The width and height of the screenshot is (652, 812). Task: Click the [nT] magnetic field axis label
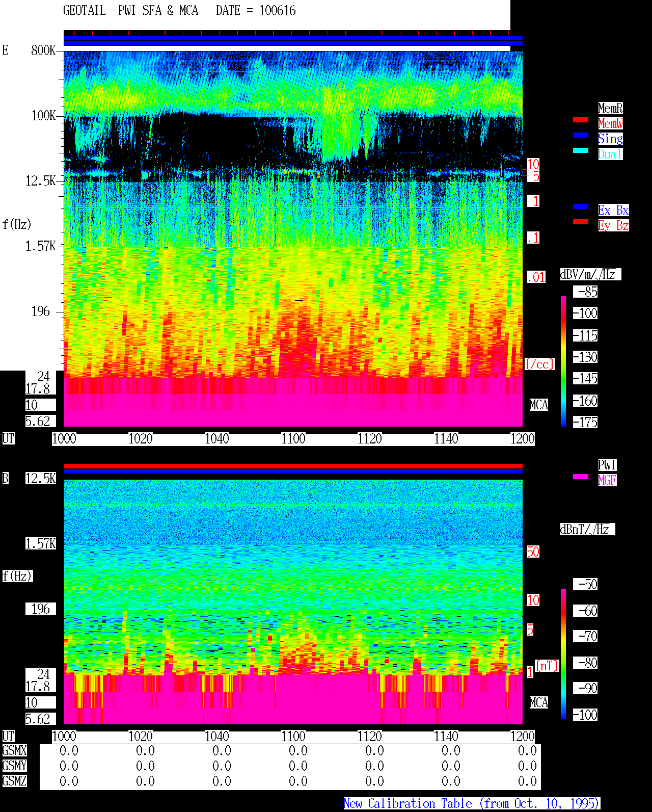(547, 666)
